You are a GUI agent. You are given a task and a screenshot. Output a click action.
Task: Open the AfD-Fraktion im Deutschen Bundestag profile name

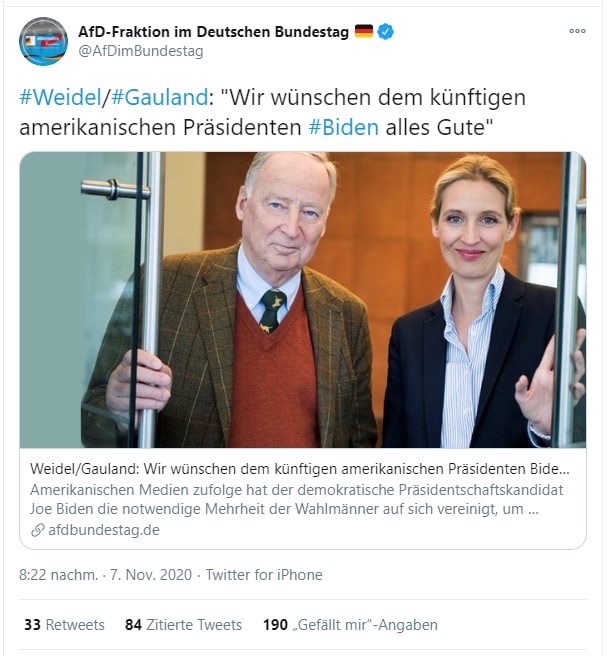(x=213, y=32)
